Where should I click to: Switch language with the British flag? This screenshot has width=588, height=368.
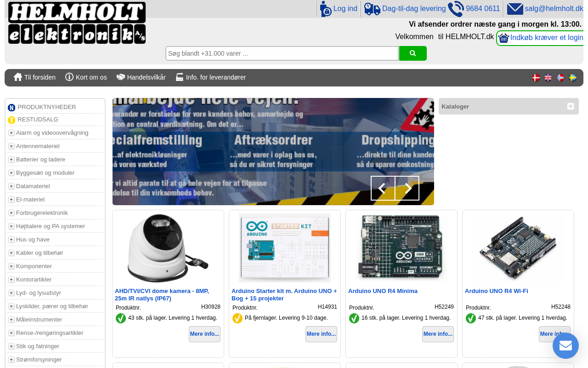(x=548, y=78)
